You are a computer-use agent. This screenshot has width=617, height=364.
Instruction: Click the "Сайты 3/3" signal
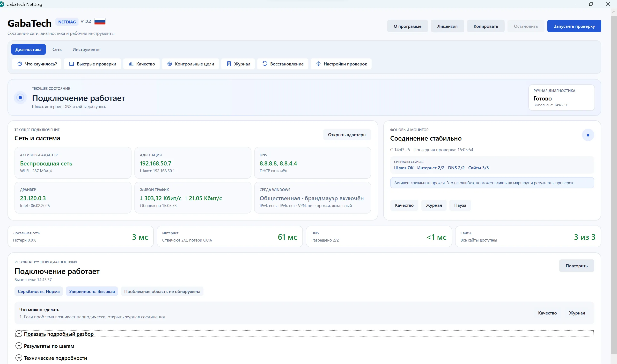point(478,168)
